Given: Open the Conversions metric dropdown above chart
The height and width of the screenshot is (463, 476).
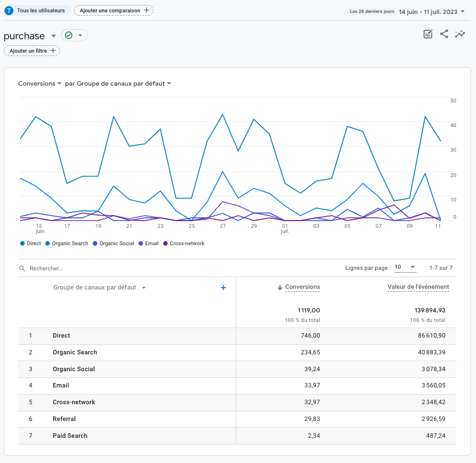Looking at the screenshot, I should 40,83.
